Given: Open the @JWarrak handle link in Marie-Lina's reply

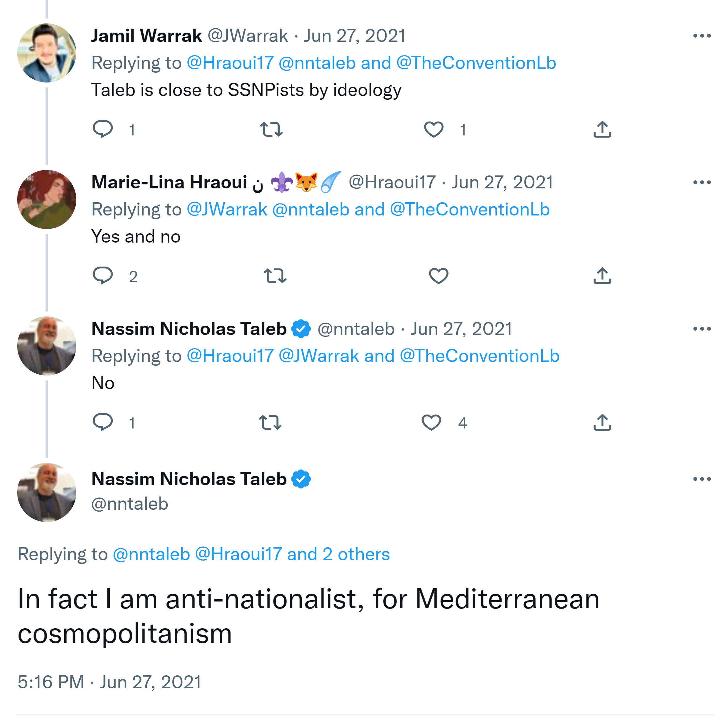Looking at the screenshot, I should coord(227,209).
